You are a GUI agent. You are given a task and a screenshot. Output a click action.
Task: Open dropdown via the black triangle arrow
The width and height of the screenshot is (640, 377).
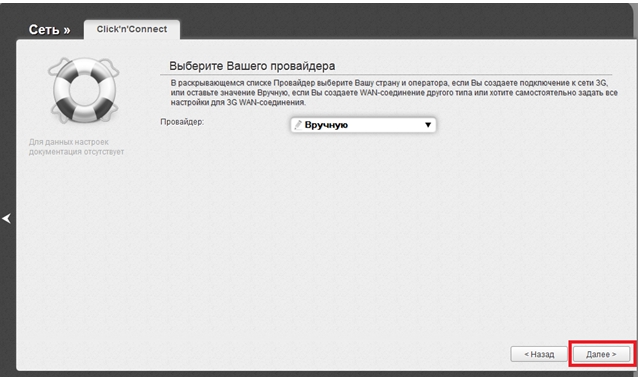coord(428,125)
